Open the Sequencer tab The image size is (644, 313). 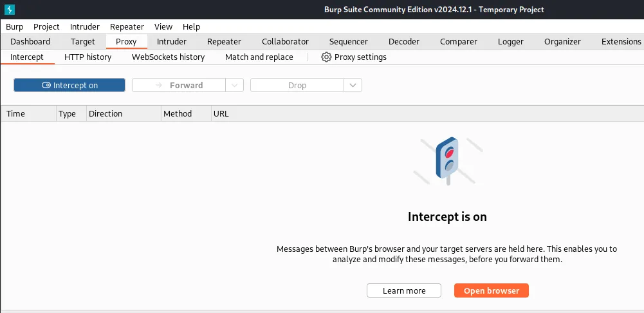point(348,42)
